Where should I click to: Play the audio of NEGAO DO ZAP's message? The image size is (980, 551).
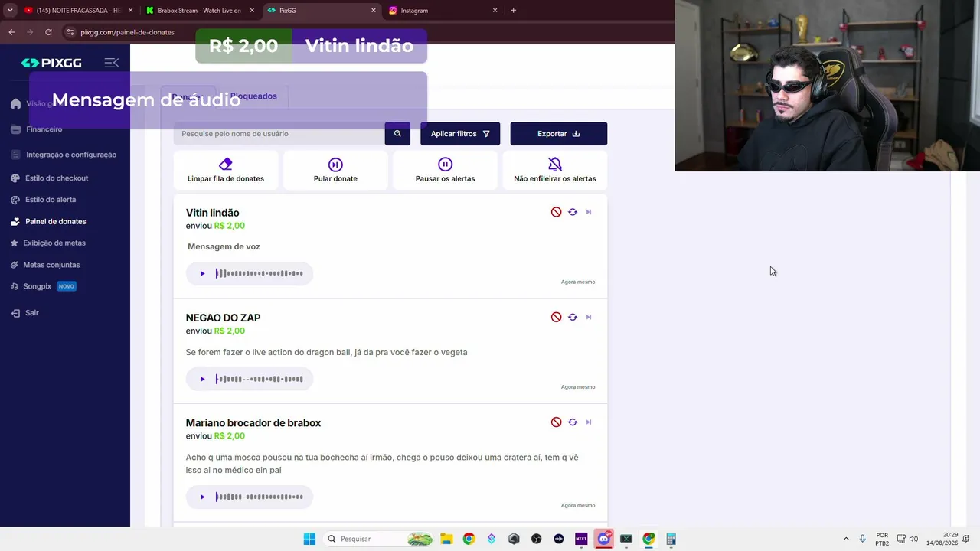click(202, 379)
